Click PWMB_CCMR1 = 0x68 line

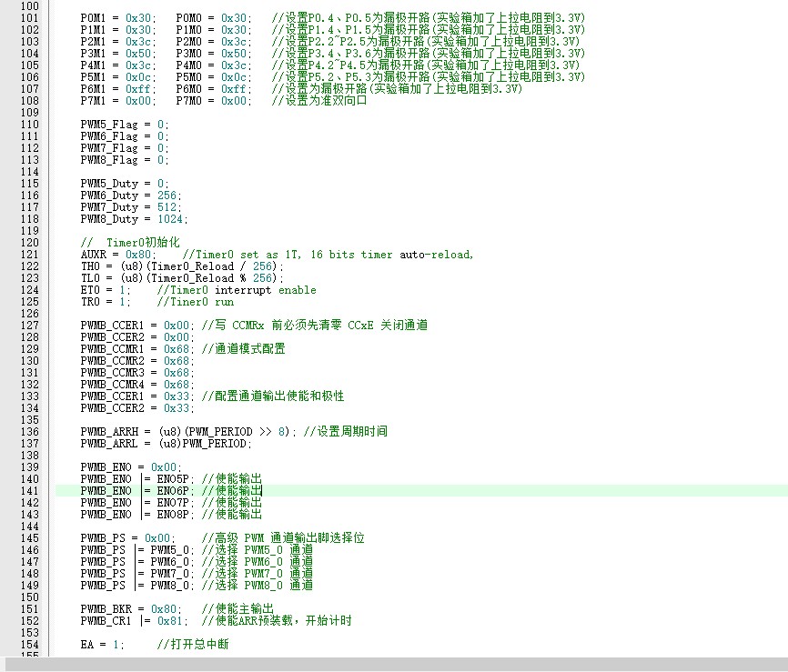tap(137, 349)
